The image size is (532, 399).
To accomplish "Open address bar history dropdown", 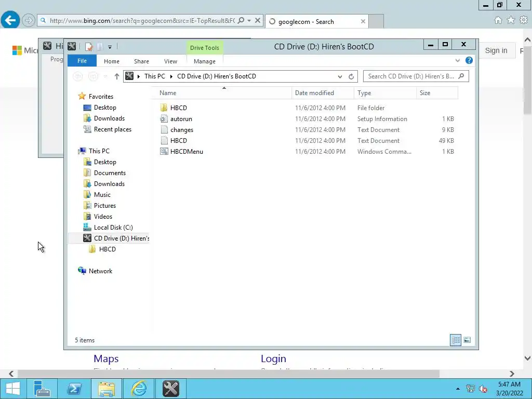I will (x=340, y=76).
